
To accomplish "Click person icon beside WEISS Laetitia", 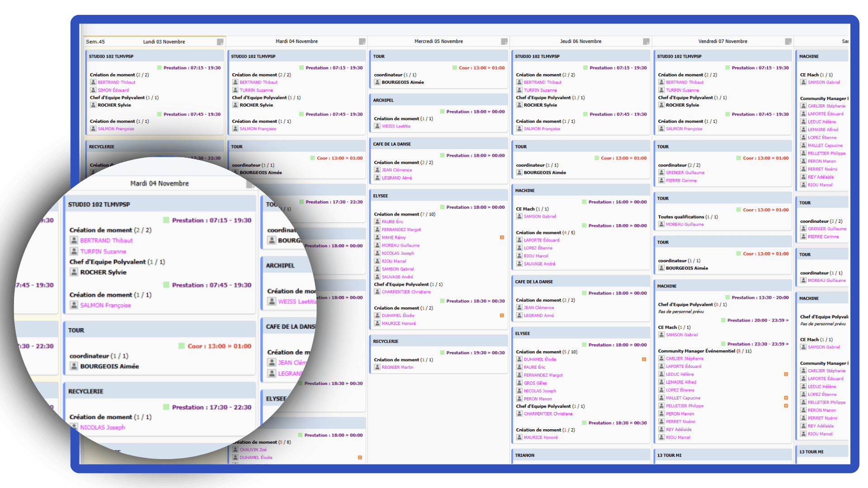I will [x=377, y=126].
